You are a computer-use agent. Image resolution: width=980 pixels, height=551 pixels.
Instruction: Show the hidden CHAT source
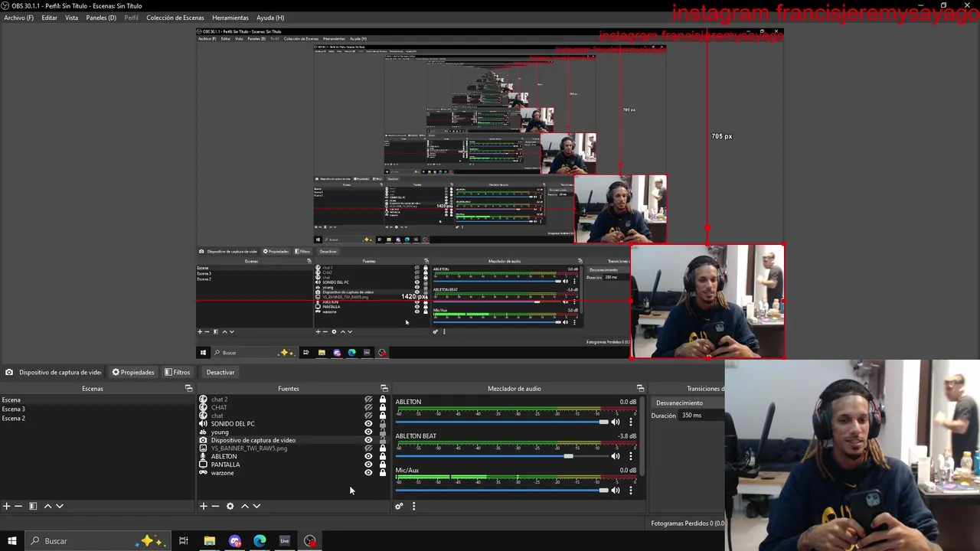368,407
